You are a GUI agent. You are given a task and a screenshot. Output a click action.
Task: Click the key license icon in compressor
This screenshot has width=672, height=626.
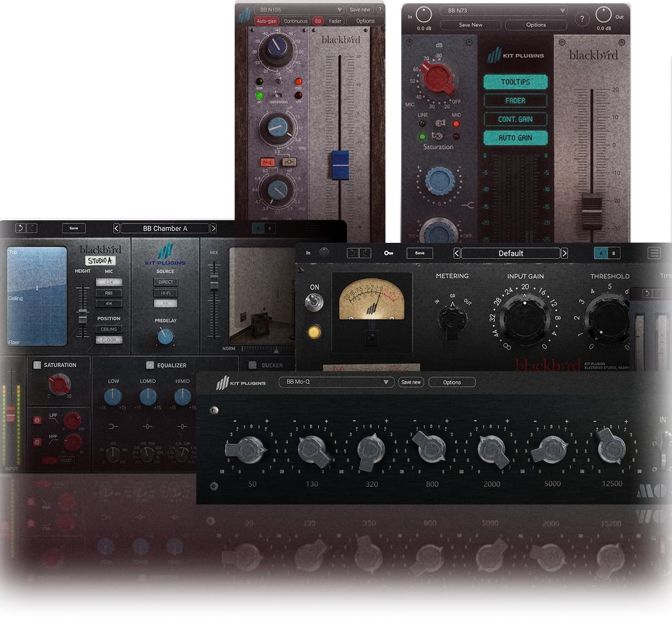(388, 253)
